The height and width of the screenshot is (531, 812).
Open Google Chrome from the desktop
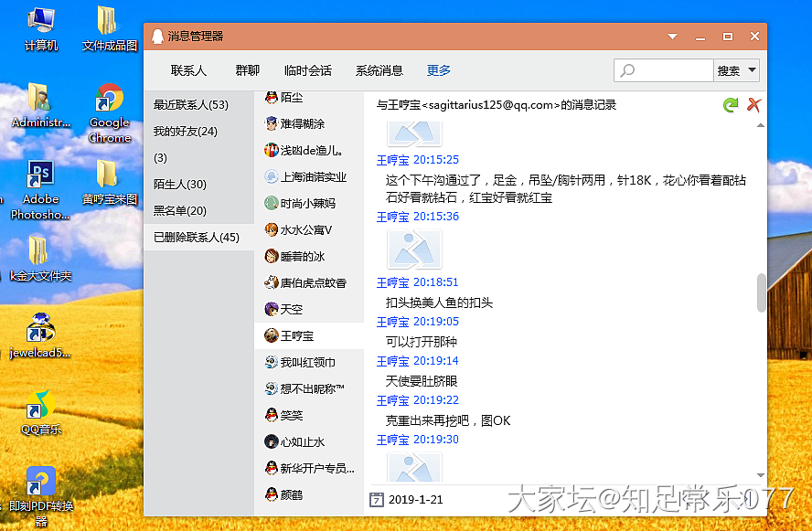pos(110,113)
